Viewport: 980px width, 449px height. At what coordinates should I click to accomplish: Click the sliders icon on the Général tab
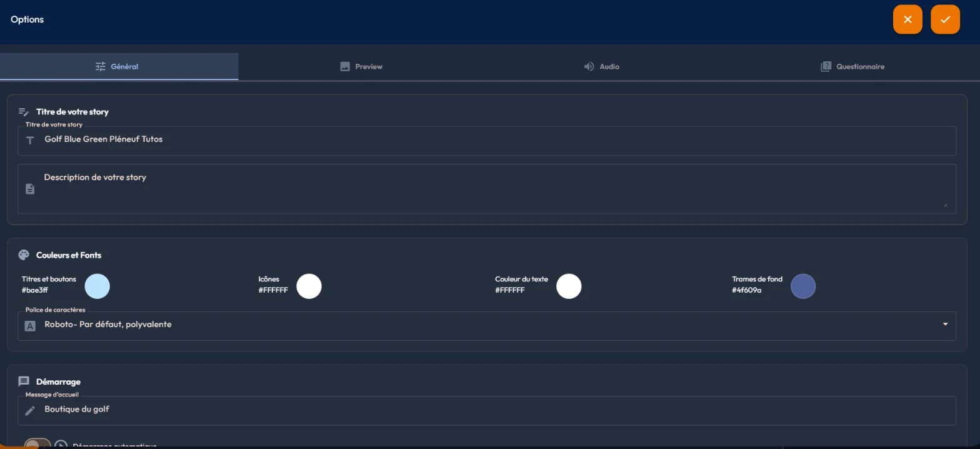tap(101, 66)
